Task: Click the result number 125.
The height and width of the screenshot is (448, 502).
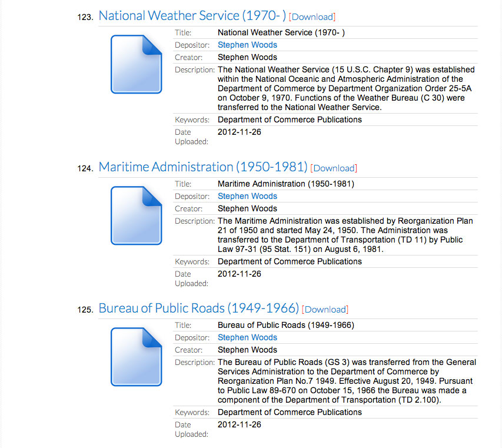Action: (x=85, y=310)
